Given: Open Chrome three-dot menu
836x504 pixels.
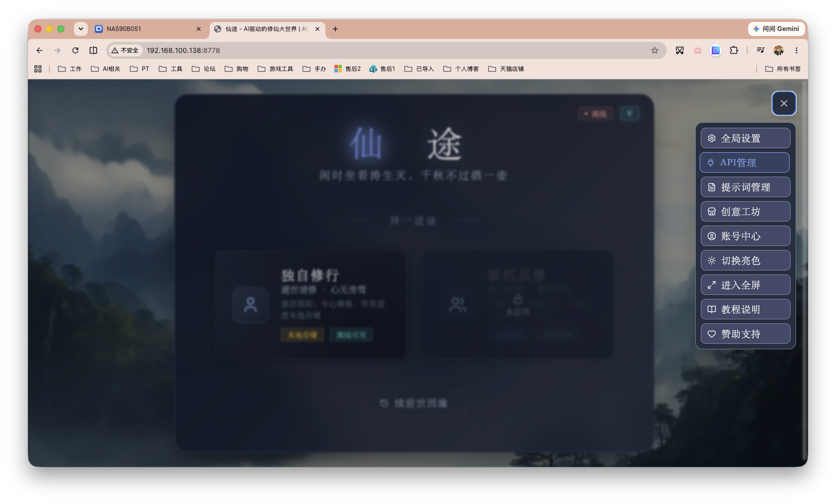Looking at the screenshot, I should pos(797,50).
